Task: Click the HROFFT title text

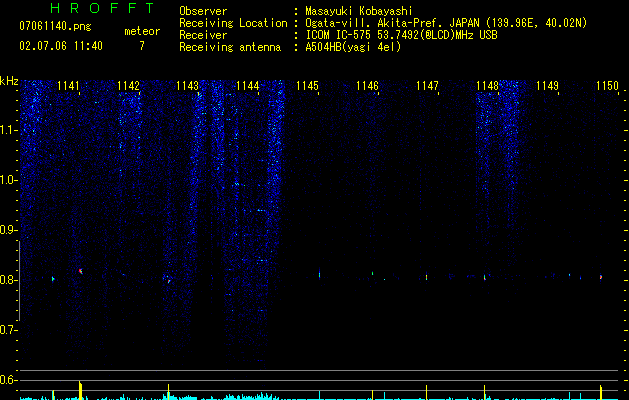Action: coord(103,8)
